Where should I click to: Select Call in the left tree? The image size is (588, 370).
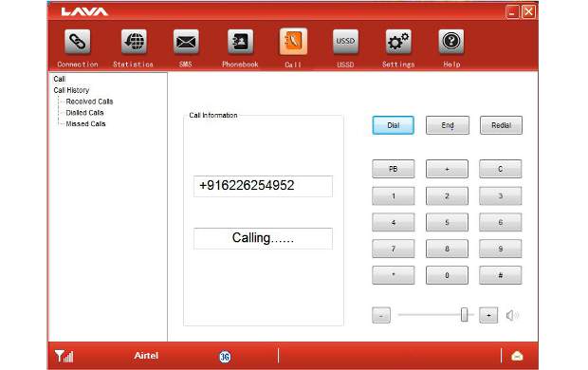(59, 79)
